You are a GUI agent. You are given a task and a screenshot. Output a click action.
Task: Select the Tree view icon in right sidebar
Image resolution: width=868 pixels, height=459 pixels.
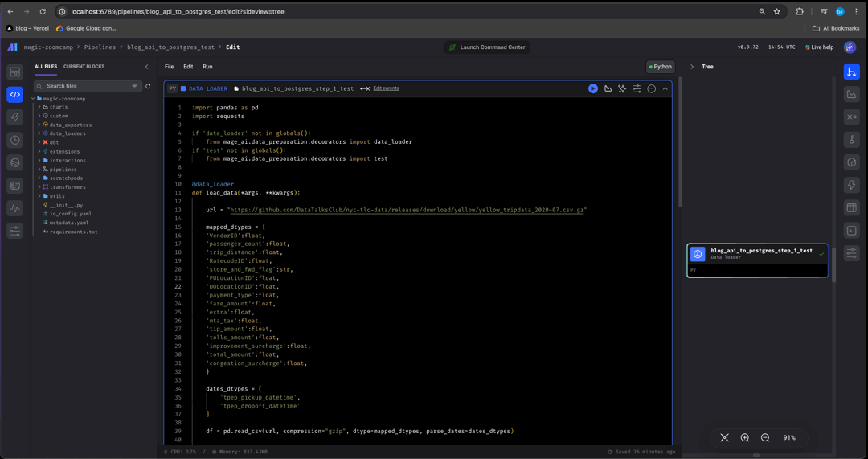851,72
